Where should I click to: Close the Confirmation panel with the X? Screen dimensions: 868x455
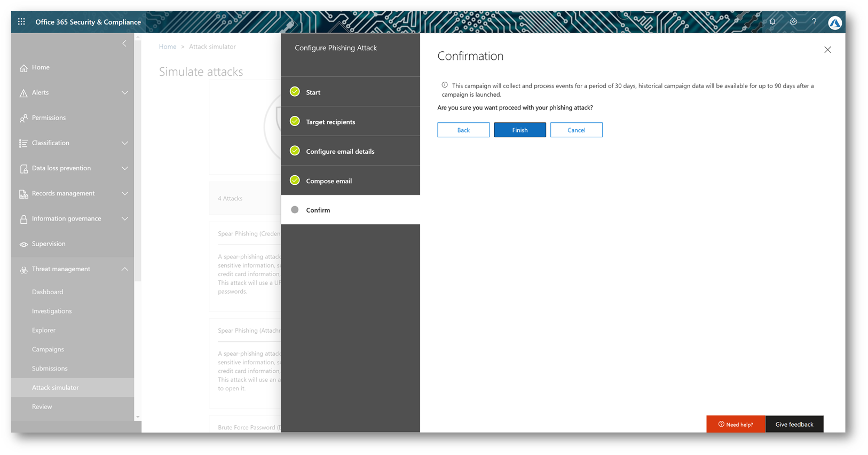pos(827,50)
